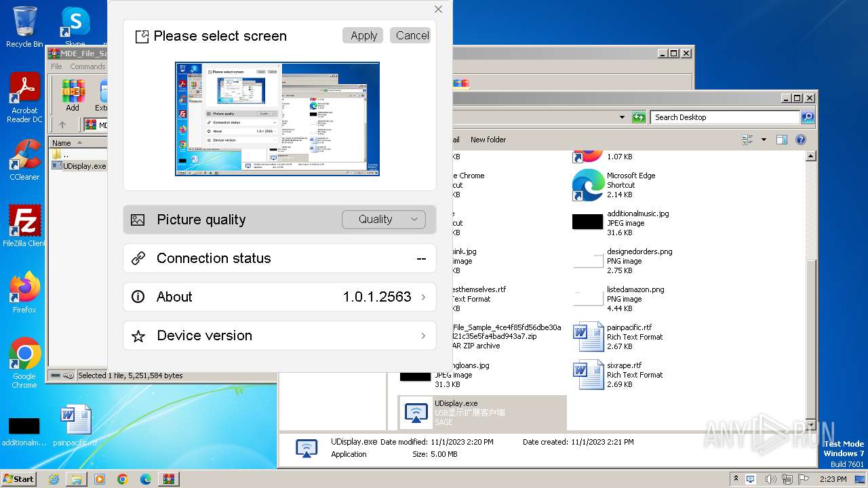
Task: Click the Apply button in screen selector
Action: [x=363, y=36]
